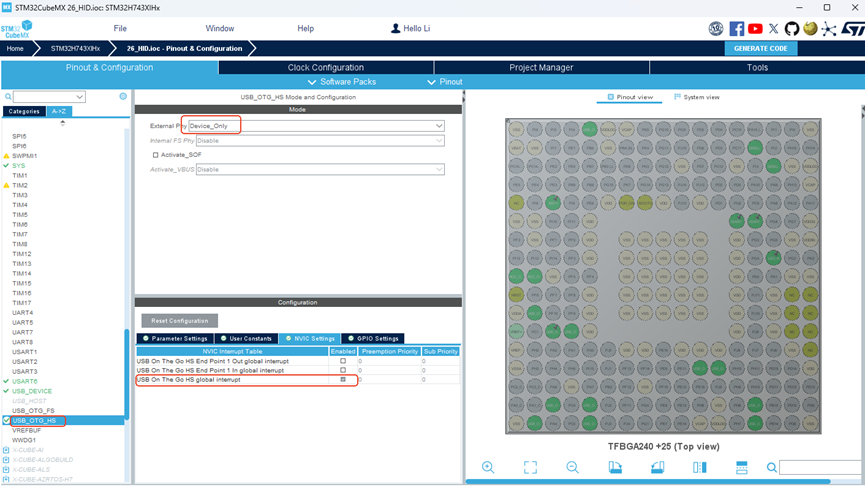Open the GPIO Settings tab
Screen dimensions: 865x487
click(x=372, y=339)
